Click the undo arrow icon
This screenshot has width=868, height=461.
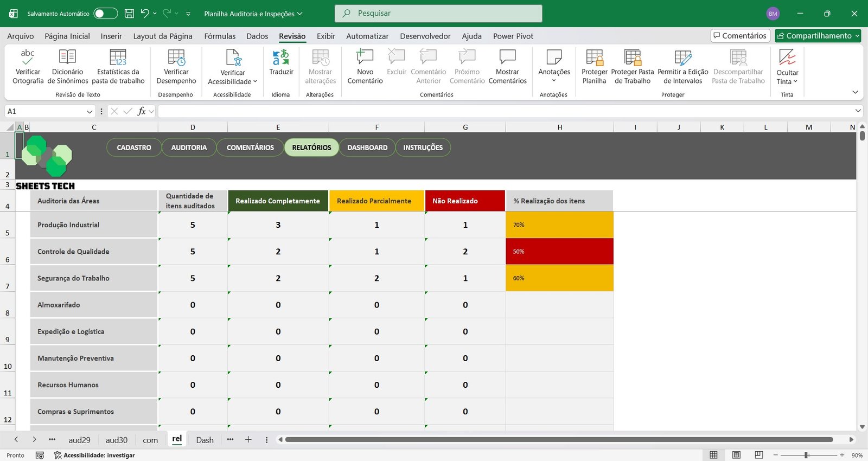pyautogui.click(x=144, y=13)
